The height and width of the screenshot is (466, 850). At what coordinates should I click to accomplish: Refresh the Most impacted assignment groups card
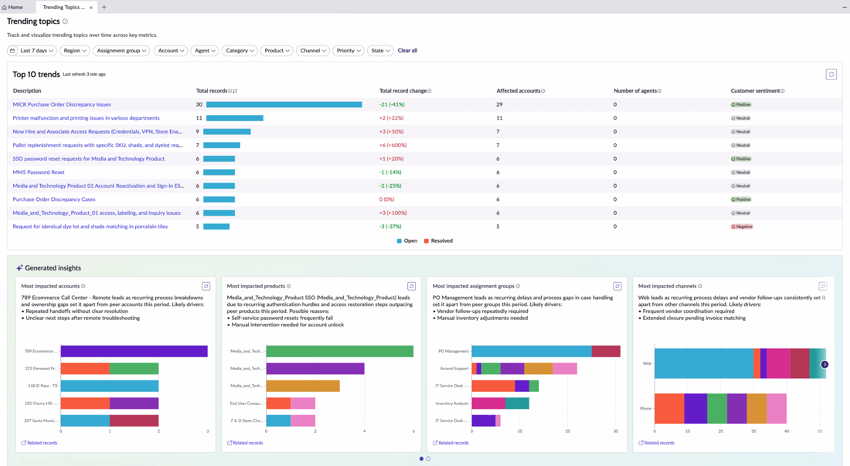(x=617, y=286)
